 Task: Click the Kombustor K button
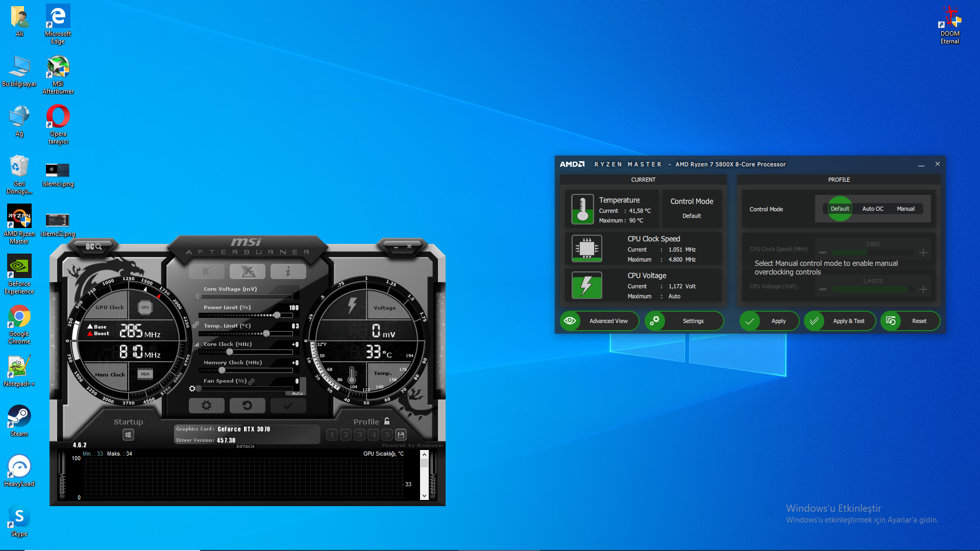pos(206,271)
